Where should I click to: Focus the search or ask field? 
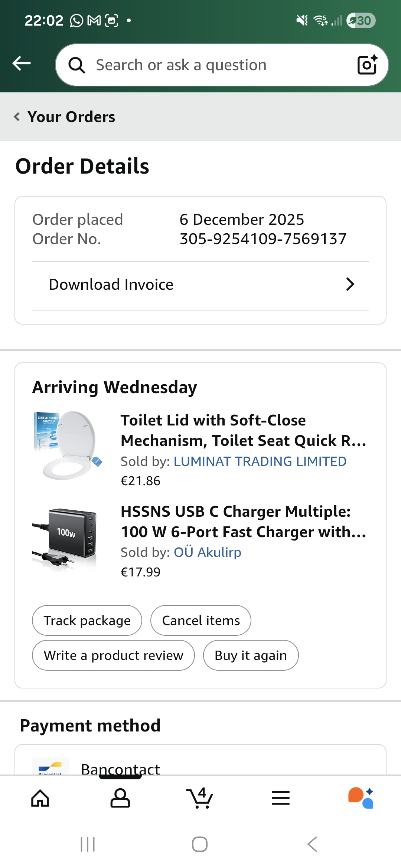(x=215, y=65)
